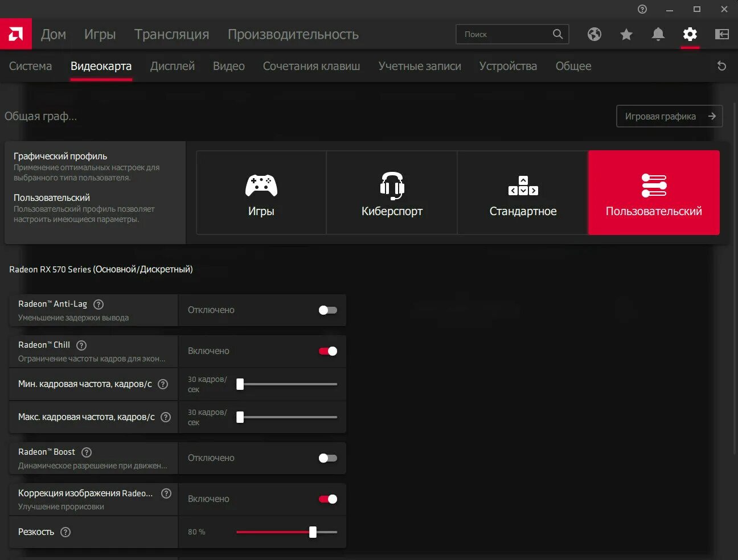Screen dimensions: 738x560
Task: Open the Игры top menu tab
Action: [x=100, y=34]
